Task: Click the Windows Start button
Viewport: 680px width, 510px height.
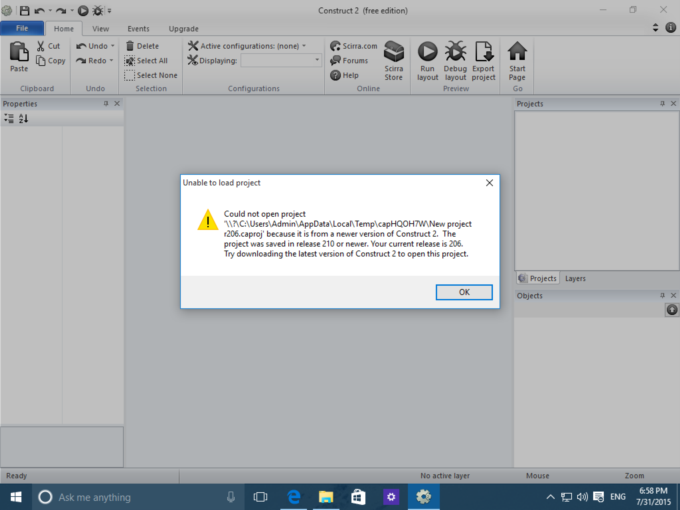Action: [x=16, y=497]
